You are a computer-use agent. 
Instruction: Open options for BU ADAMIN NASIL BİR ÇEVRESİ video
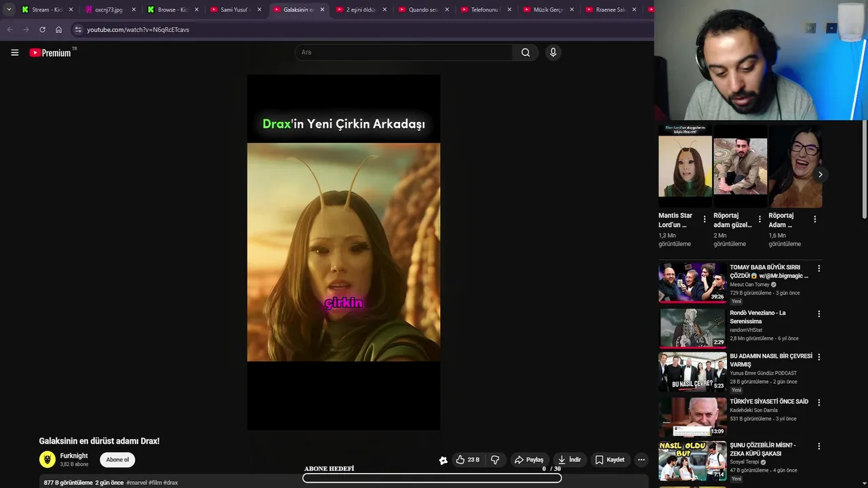(x=818, y=357)
